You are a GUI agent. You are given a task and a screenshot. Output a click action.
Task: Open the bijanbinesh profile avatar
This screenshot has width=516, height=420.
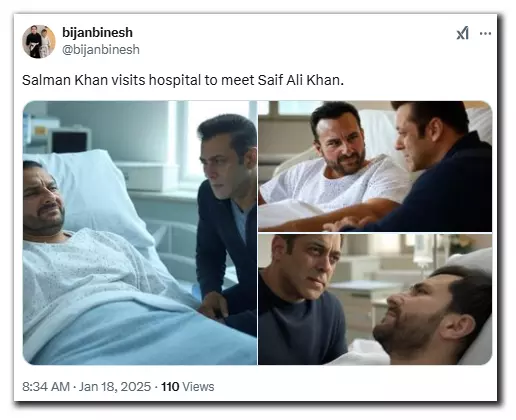point(39,42)
